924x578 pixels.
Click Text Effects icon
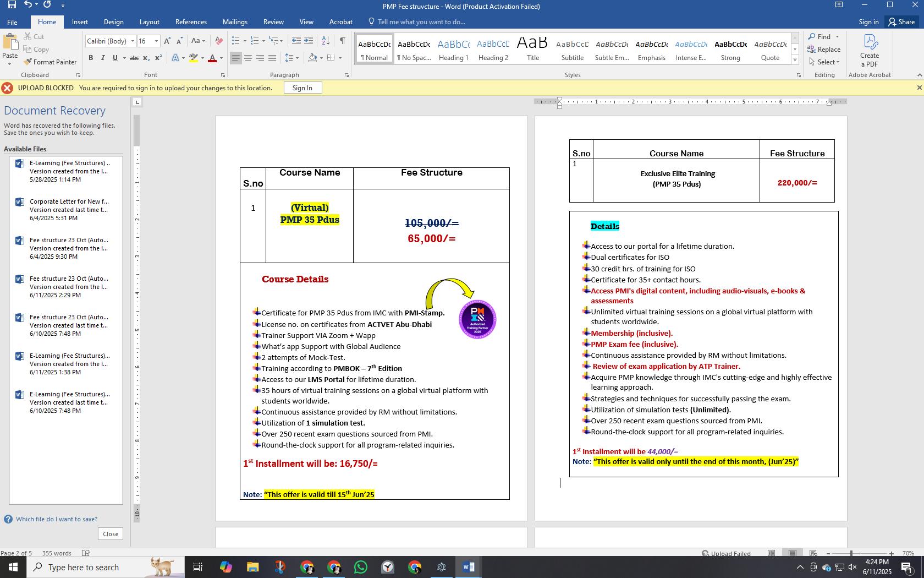pyautogui.click(x=175, y=58)
